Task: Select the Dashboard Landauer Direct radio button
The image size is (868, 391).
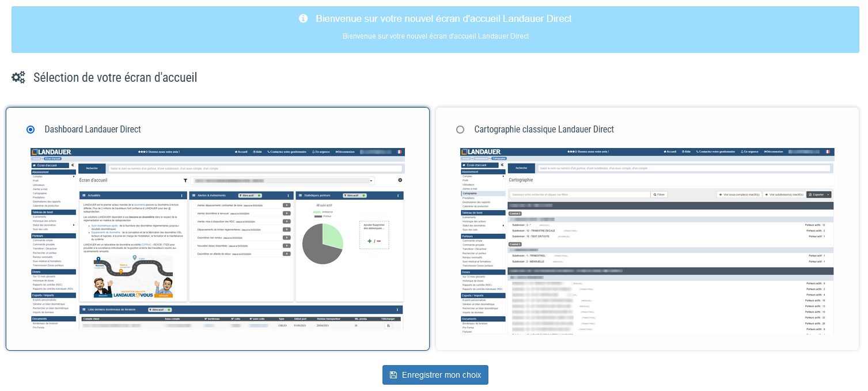Action: [x=31, y=130]
